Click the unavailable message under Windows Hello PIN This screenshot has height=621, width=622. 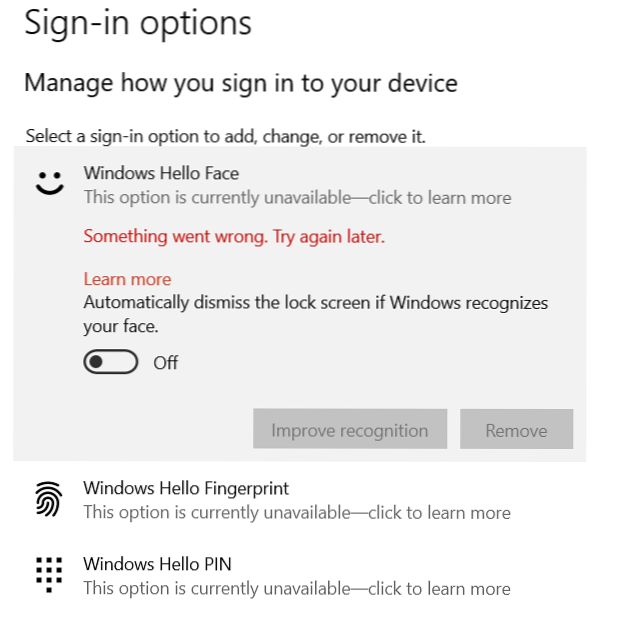pyautogui.click(x=297, y=589)
